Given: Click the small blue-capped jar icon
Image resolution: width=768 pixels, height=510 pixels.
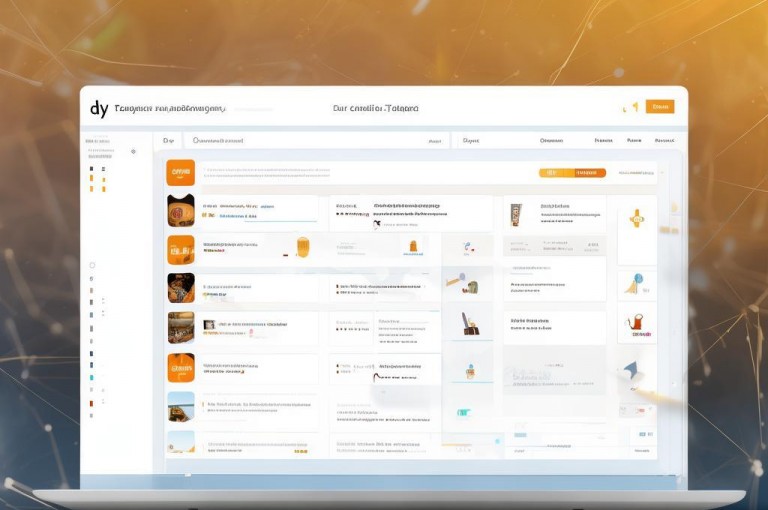Looking at the screenshot, I should click(470, 372).
